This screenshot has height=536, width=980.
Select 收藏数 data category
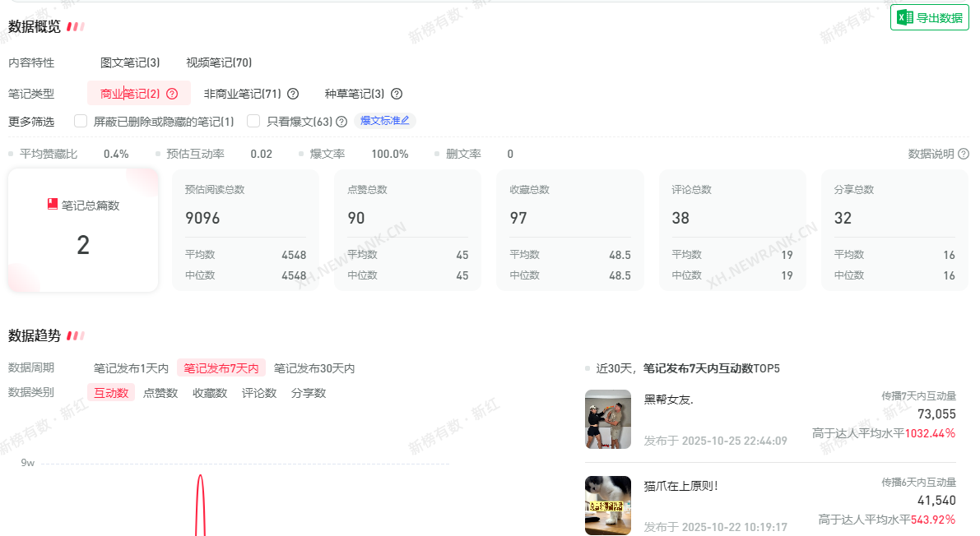point(210,393)
